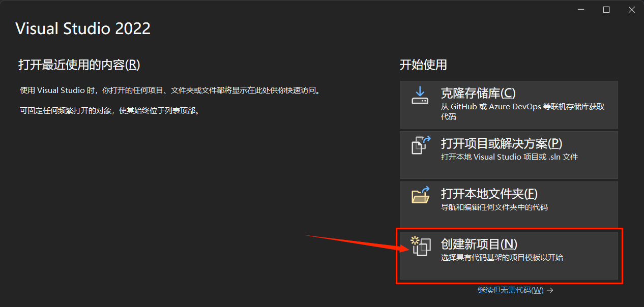Viewport: 644px width, 307px height.
Task: Select the open project or solution icon
Action: 421,145
